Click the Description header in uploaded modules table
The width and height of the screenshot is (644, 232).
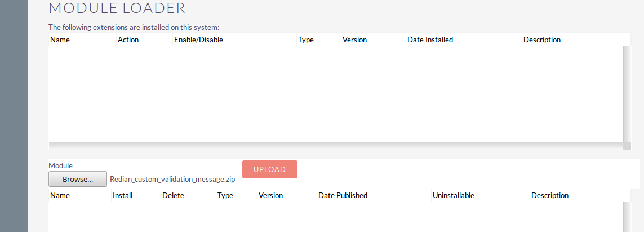click(550, 195)
